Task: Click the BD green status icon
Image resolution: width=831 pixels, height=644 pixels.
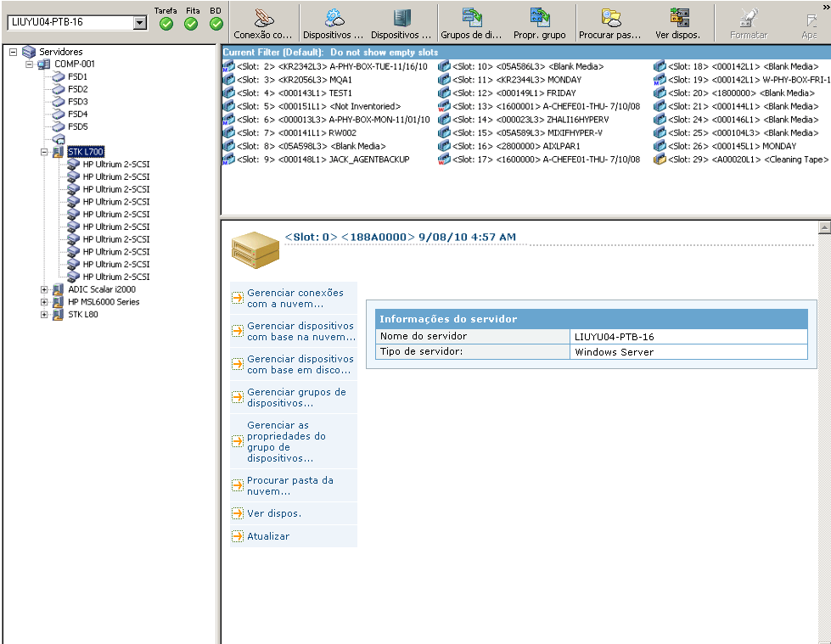Action: click(x=216, y=24)
